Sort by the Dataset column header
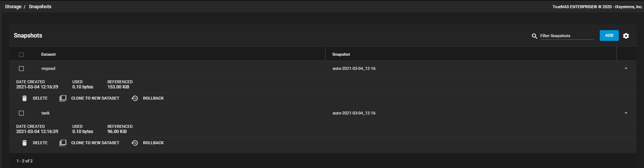Screen dimensions: 644x168 [x=48, y=54]
